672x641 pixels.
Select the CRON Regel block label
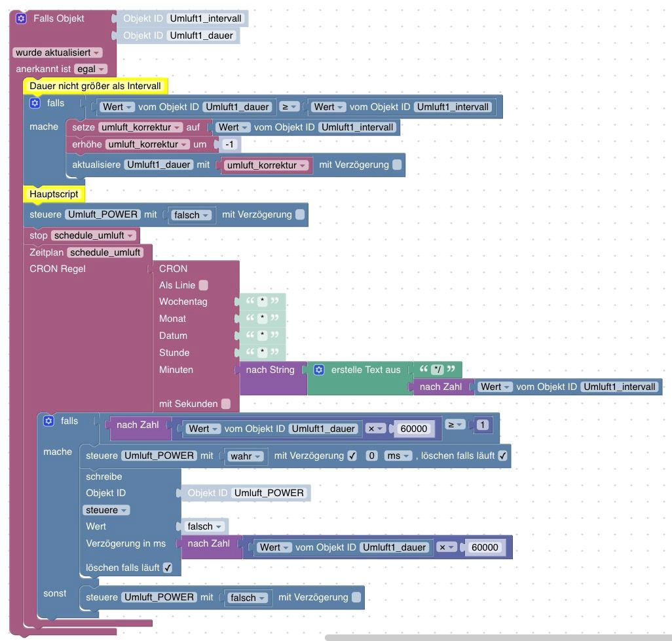[x=58, y=269]
